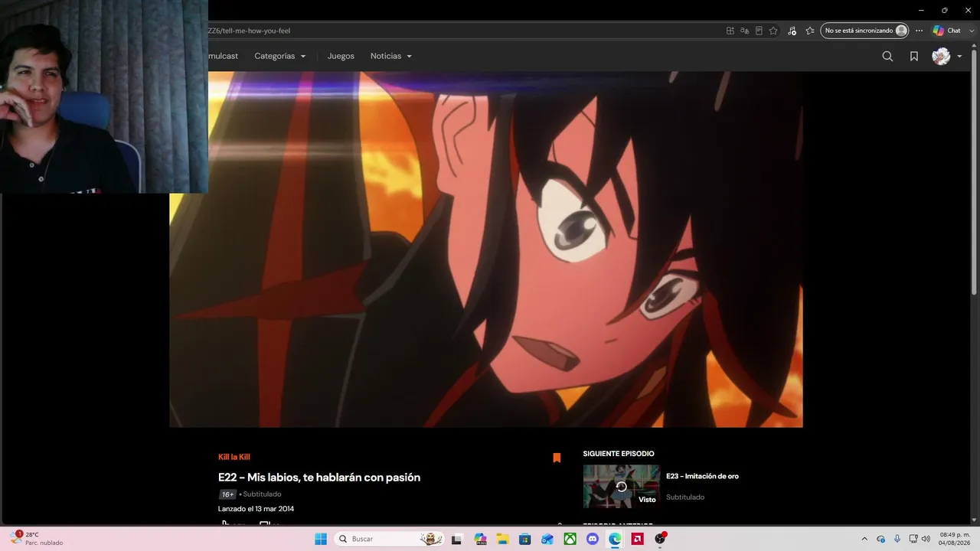Expand the Noticias dropdown
The image size is (980, 551).
(x=391, y=56)
